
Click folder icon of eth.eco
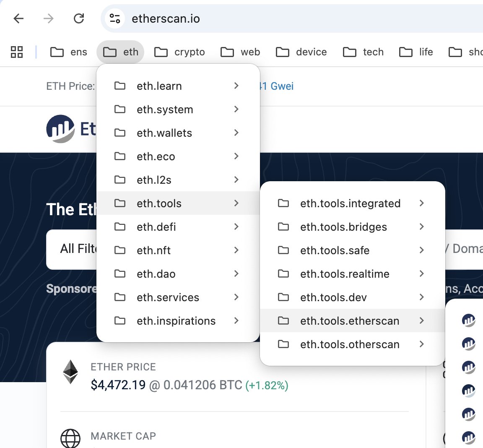pyautogui.click(x=120, y=156)
